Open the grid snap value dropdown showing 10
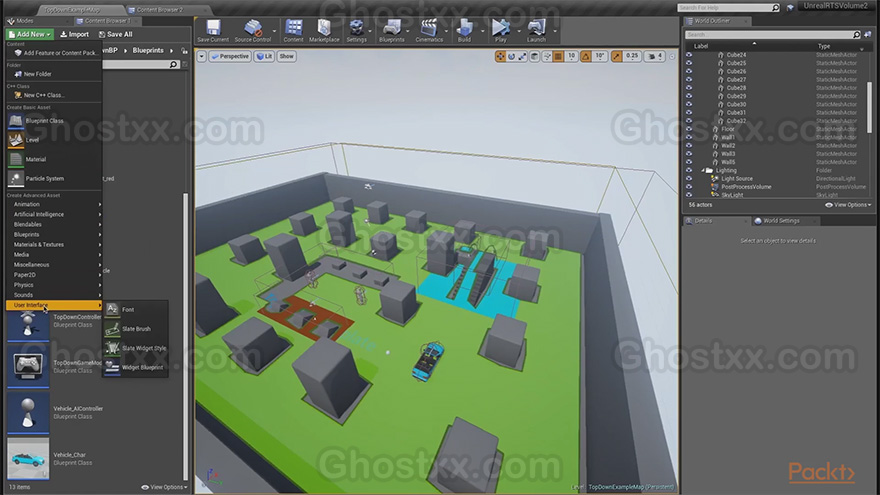 click(x=571, y=56)
